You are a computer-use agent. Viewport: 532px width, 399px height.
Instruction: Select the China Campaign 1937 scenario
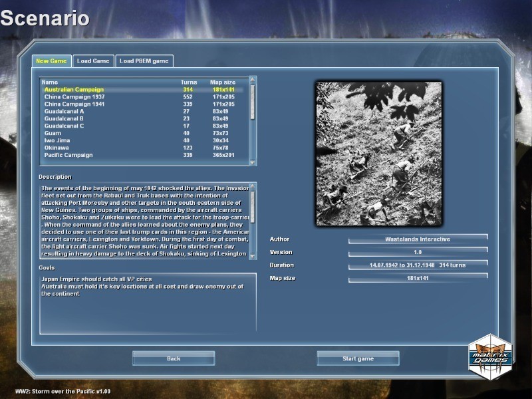[x=74, y=97]
